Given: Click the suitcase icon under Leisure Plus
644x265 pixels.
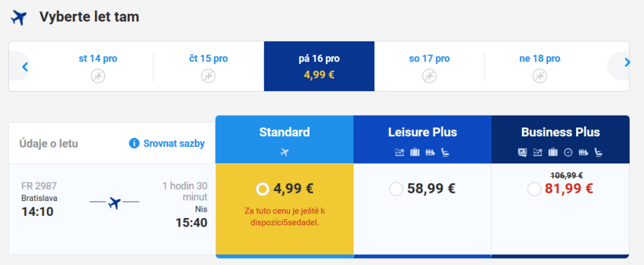Looking at the screenshot, I should click(415, 153).
